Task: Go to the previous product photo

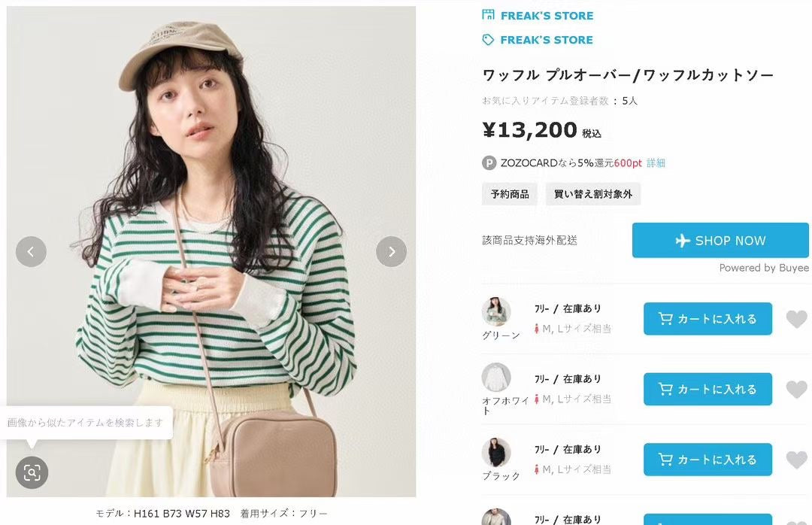Action: 31,252
